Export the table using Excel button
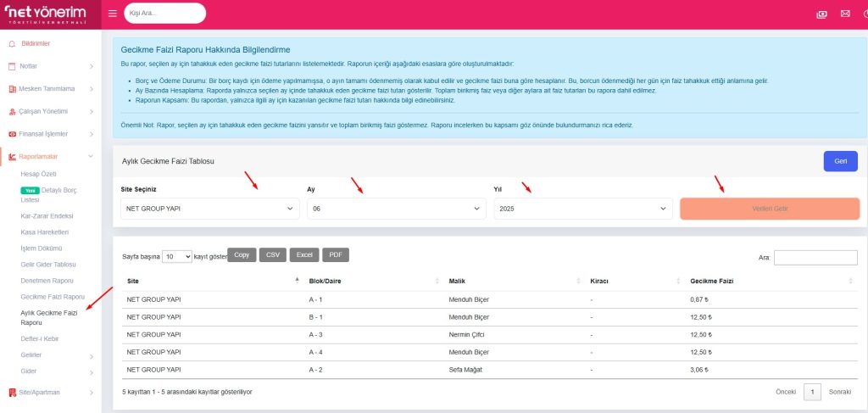868x413 pixels. 304,254
